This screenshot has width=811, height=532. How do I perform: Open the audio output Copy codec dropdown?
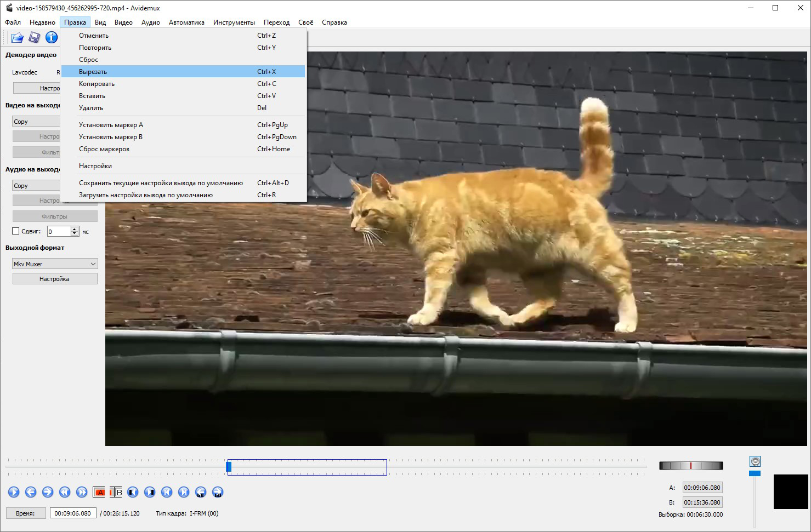36,186
